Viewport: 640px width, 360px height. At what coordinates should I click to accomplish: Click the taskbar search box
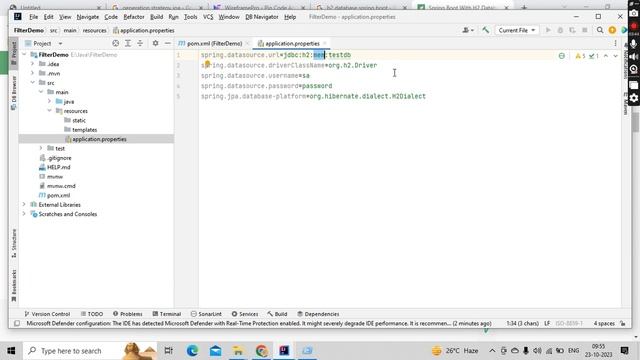[x=90, y=351]
